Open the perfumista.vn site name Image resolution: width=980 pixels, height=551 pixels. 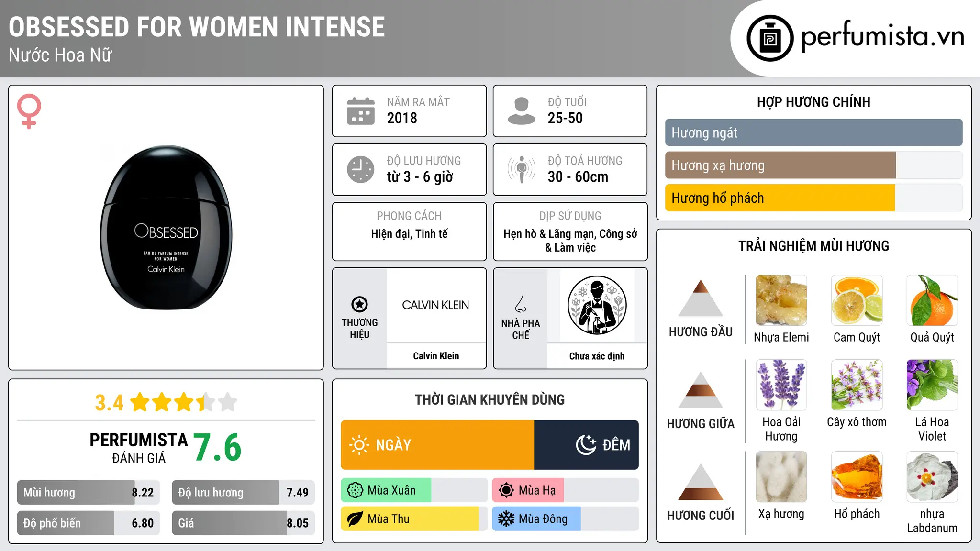coord(883,36)
